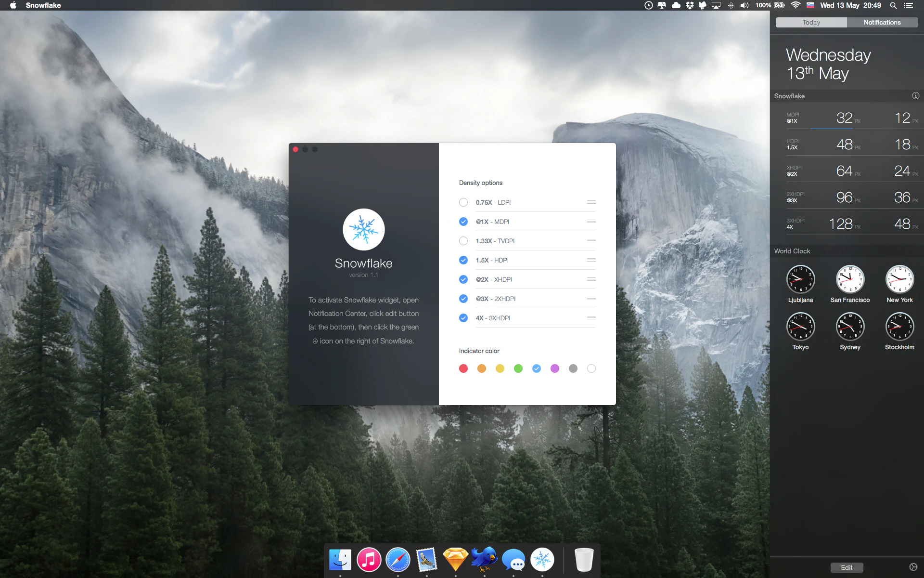Open Notification Center settings gear

pyautogui.click(x=913, y=567)
